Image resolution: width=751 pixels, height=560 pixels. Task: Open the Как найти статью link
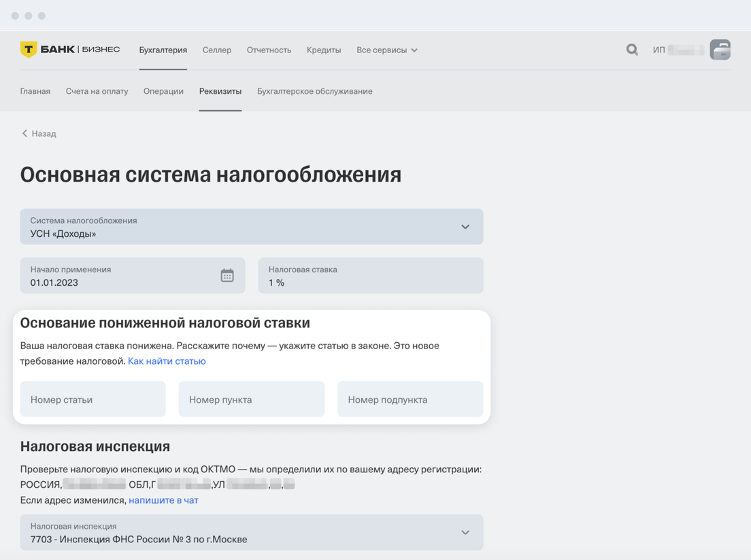tap(167, 361)
